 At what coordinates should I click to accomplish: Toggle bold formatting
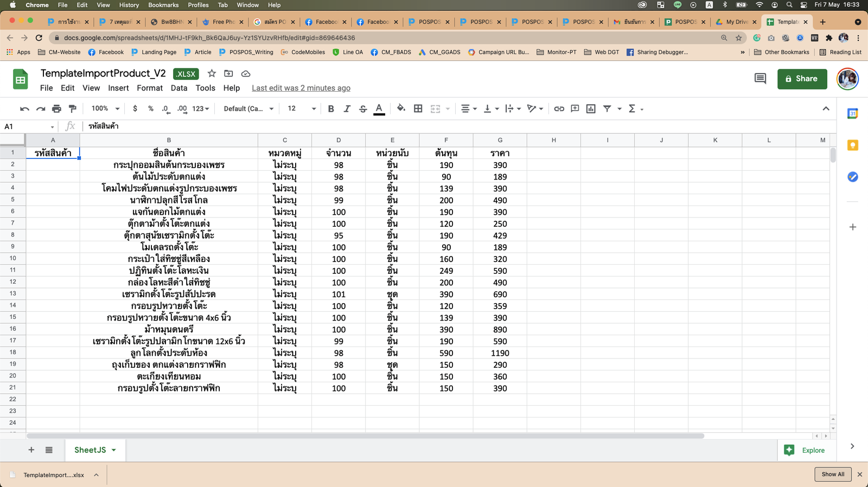(x=331, y=109)
